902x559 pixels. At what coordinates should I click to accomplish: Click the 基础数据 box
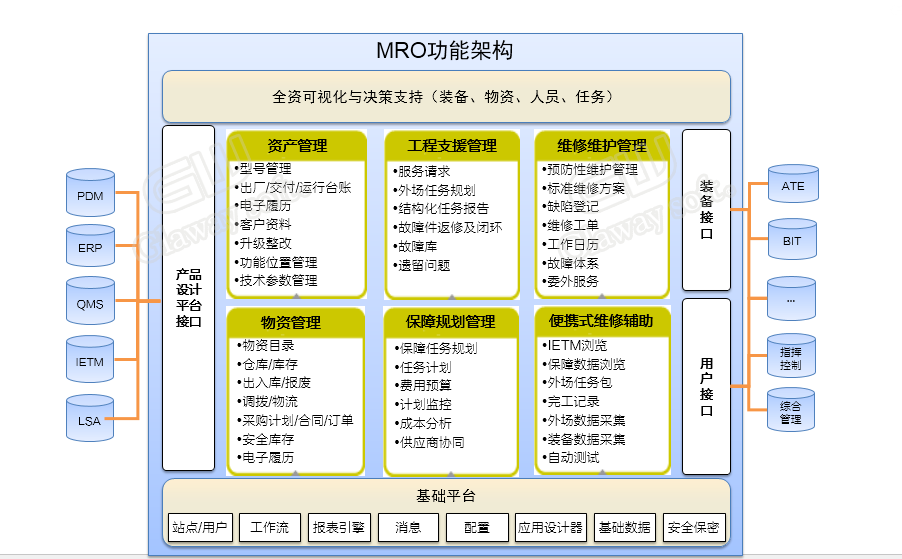coord(625,527)
